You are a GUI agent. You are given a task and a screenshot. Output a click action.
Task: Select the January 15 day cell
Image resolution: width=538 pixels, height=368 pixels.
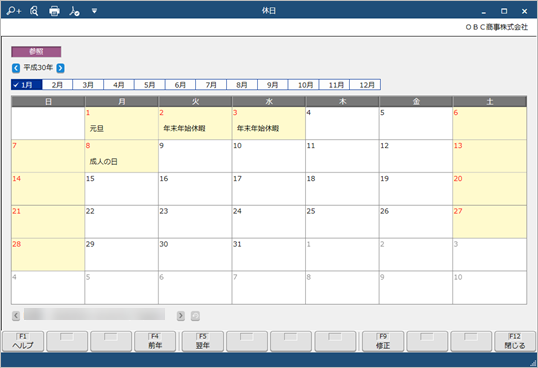121,189
